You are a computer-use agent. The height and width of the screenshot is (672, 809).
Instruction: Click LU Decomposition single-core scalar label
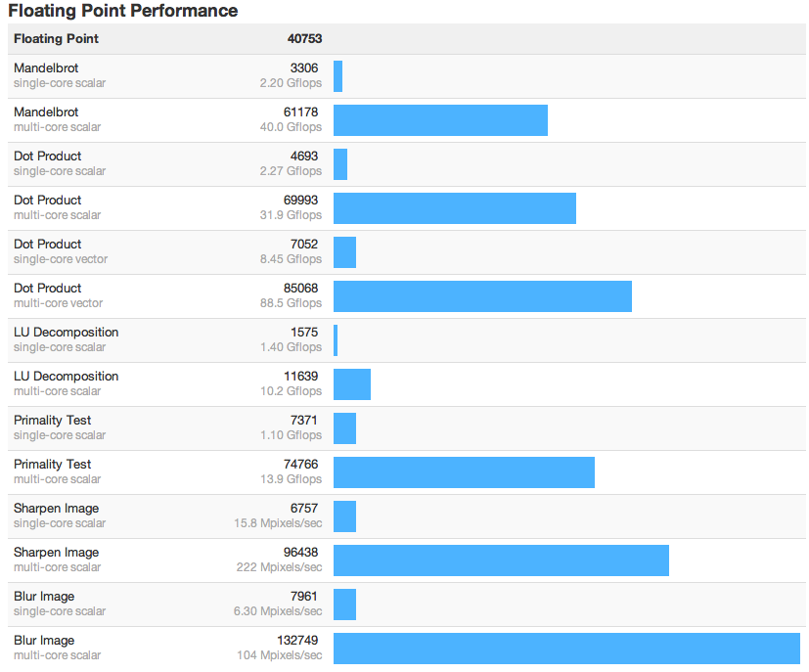(66, 333)
